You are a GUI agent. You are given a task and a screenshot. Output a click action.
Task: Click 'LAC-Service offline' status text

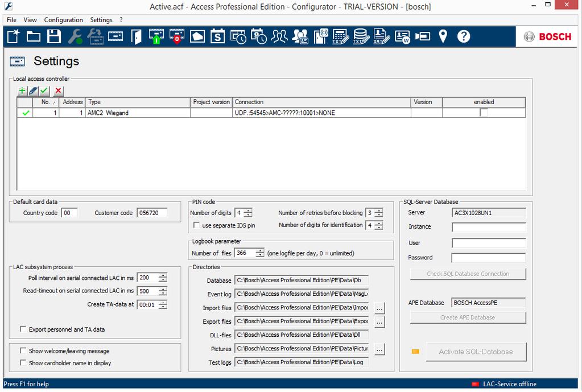tap(510, 384)
